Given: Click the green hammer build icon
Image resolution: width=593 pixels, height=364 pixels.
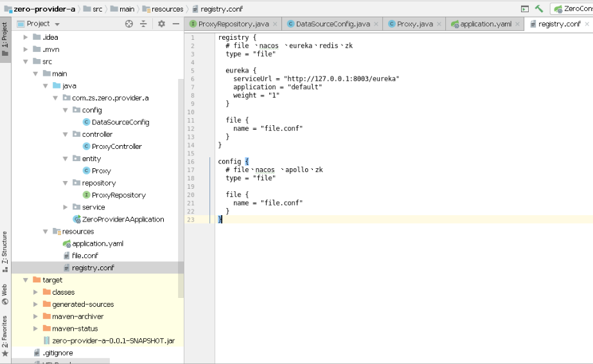Looking at the screenshot, I should (539, 9).
